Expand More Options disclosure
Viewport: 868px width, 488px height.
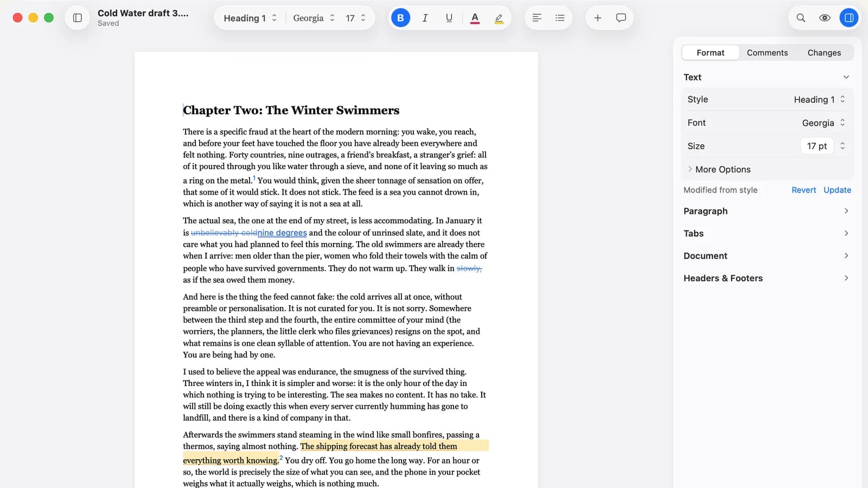pos(719,169)
